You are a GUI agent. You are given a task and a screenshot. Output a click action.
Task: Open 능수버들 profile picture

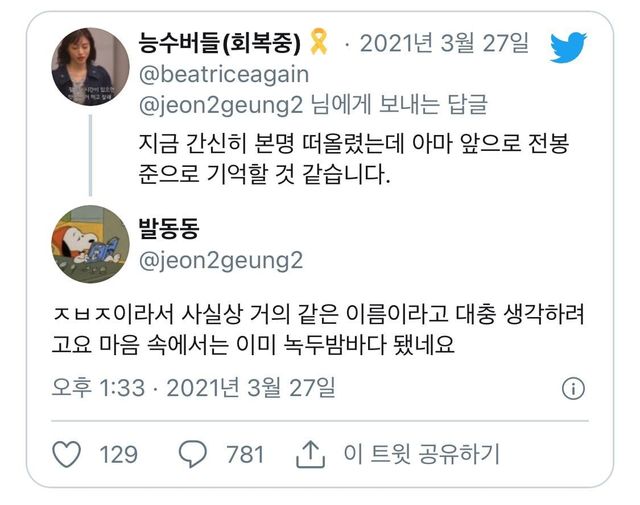click(90, 67)
